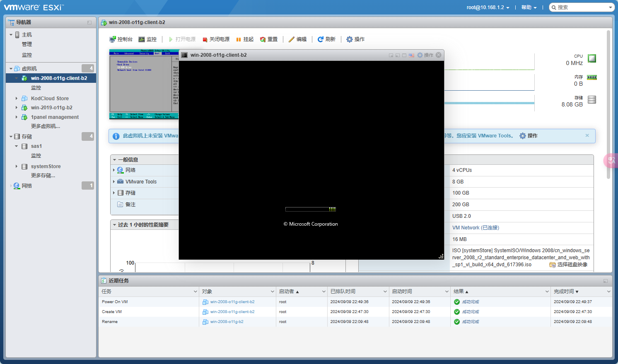Screen dimensions: 618x364
Task: Refresh the VM page with 刷新
Action: (x=326, y=39)
